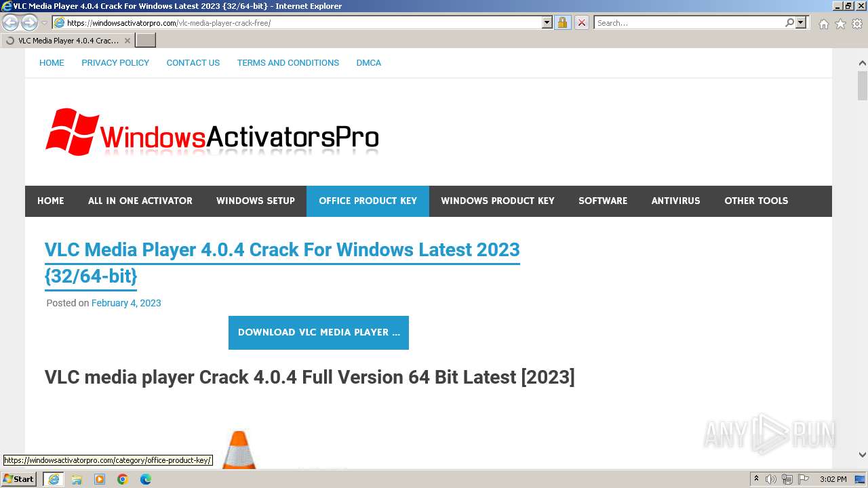The width and height of the screenshot is (868, 488).
Task: Click the network tray icon
Action: pyautogui.click(x=787, y=479)
